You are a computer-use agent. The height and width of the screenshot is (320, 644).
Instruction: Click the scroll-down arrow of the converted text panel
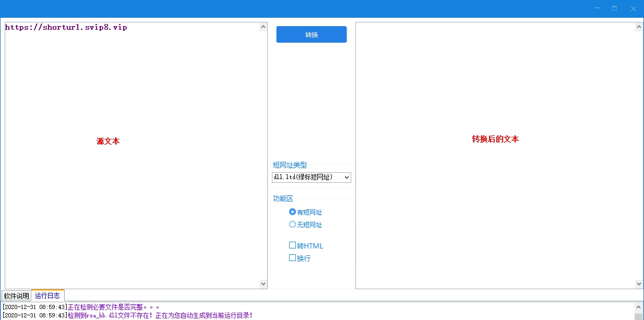tap(639, 283)
